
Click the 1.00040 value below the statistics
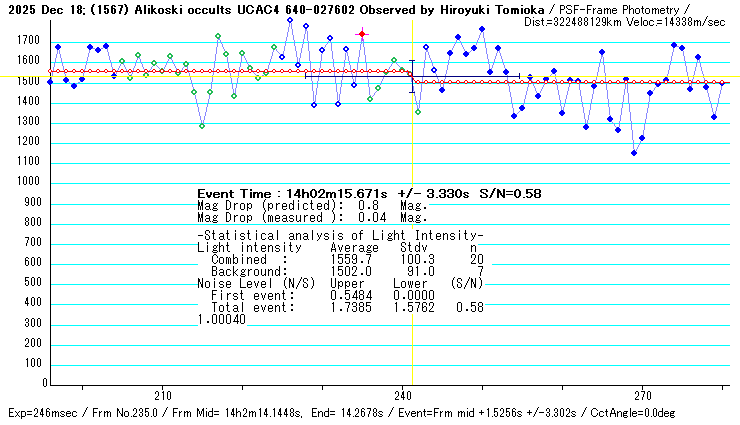pos(221,319)
